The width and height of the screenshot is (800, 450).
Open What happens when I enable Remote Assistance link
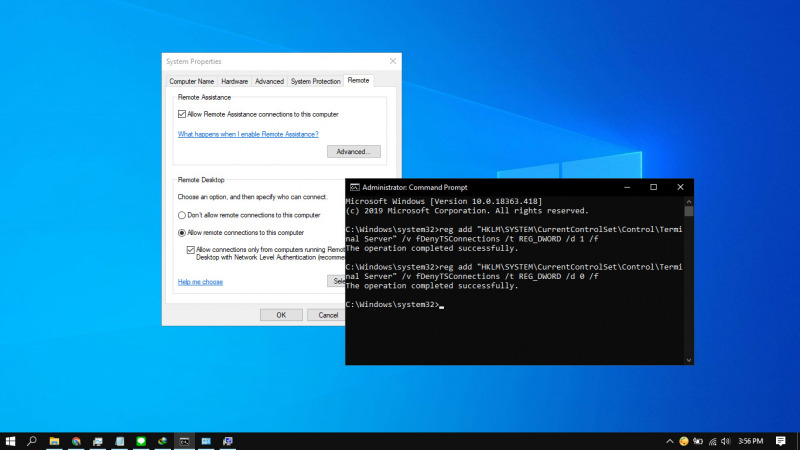pyautogui.click(x=248, y=134)
